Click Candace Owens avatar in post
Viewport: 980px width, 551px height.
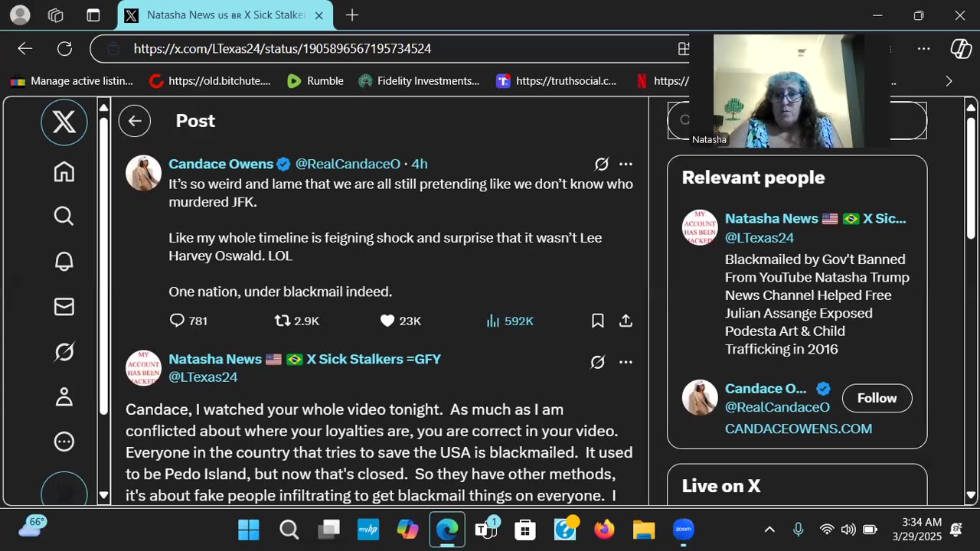tap(143, 173)
